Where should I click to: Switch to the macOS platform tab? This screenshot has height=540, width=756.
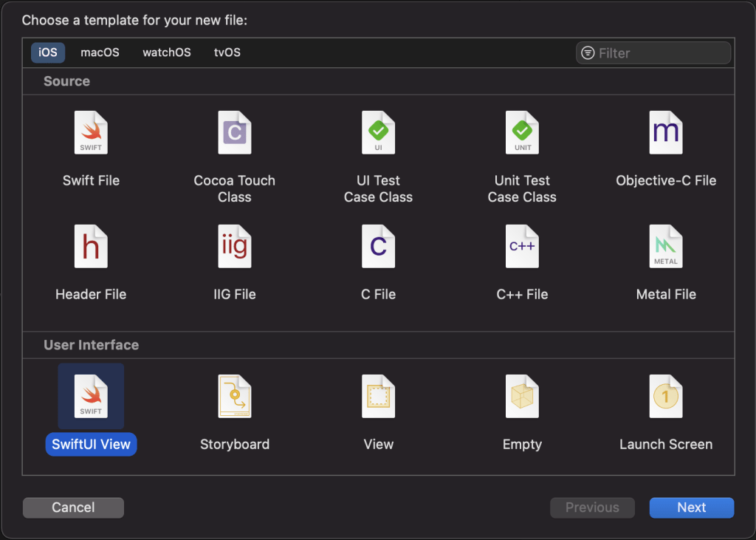(x=100, y=52)
